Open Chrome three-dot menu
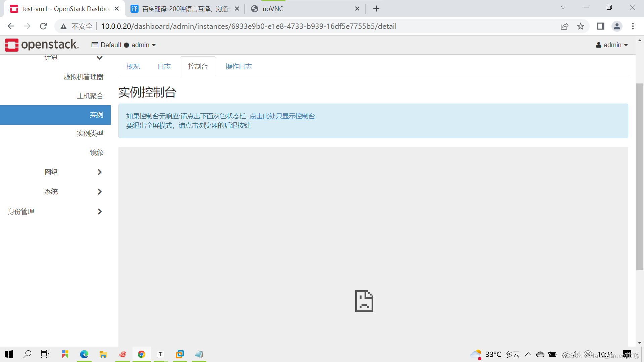This screenshot has width=644, height=362. [633, 26]
